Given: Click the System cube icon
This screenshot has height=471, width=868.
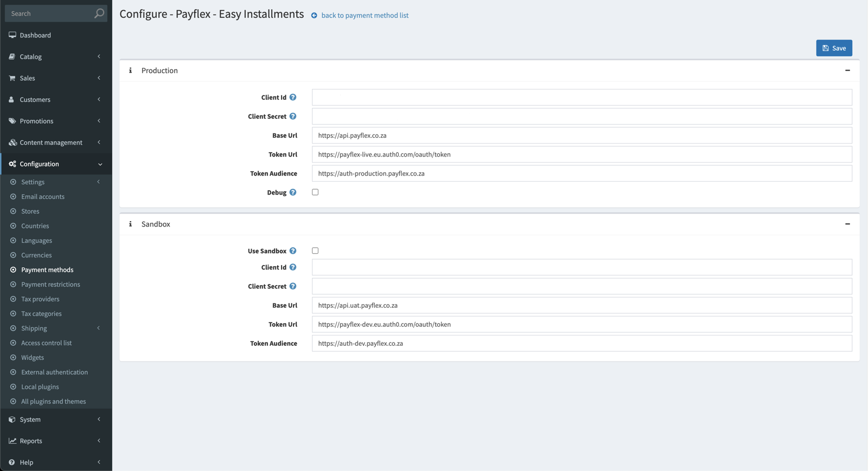Looking at the screenshot, I should 12,420.
